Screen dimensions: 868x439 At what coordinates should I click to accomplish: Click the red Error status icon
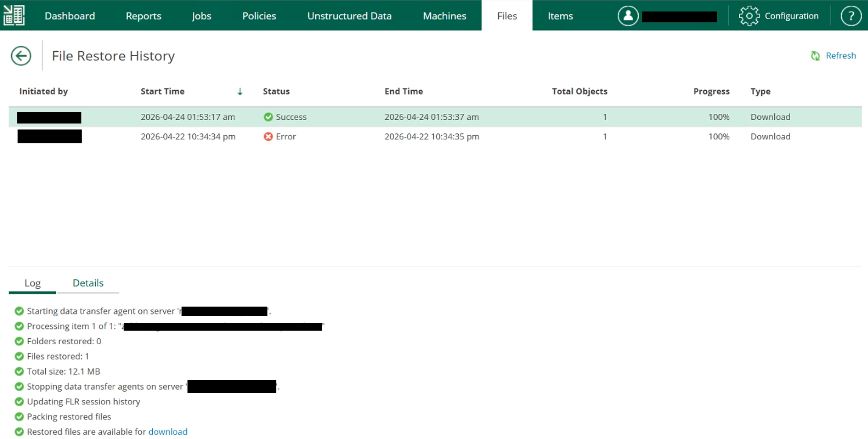pos(268,137)
